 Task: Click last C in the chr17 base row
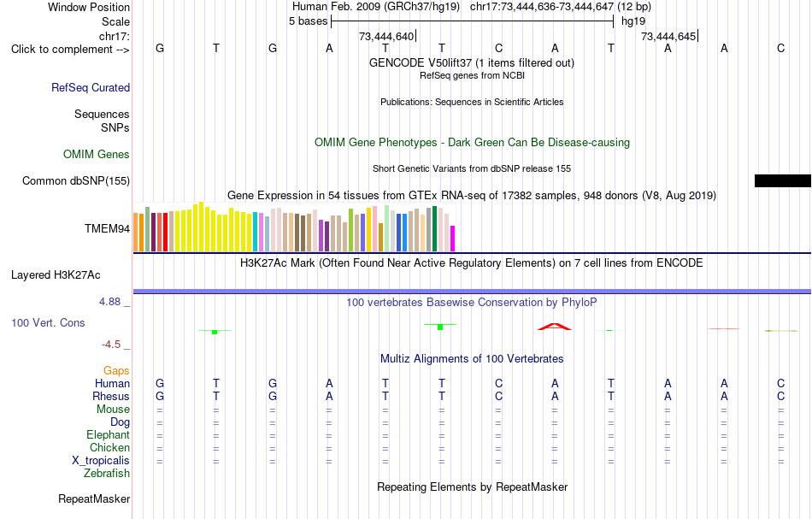pos(781,49)
